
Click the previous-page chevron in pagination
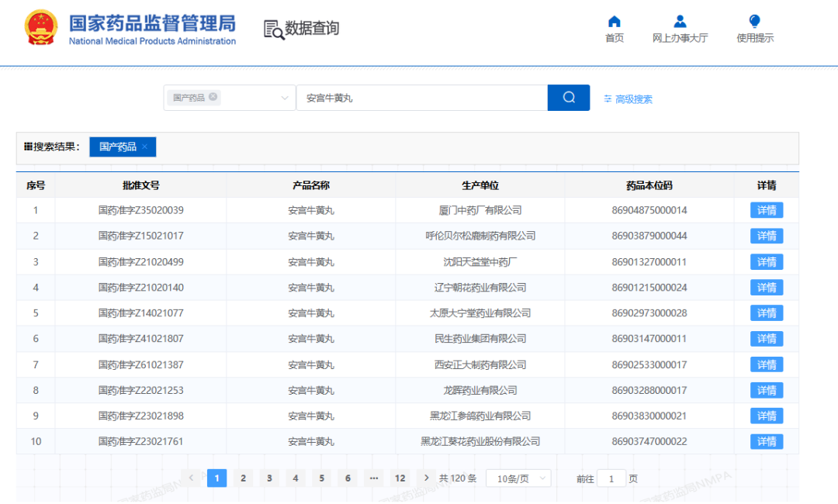tap(192, 478)
